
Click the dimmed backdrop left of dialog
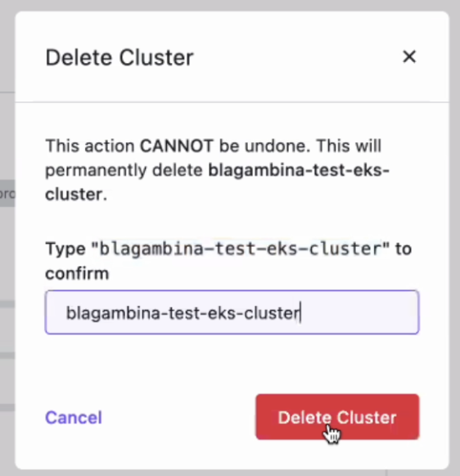click(7, 243)
